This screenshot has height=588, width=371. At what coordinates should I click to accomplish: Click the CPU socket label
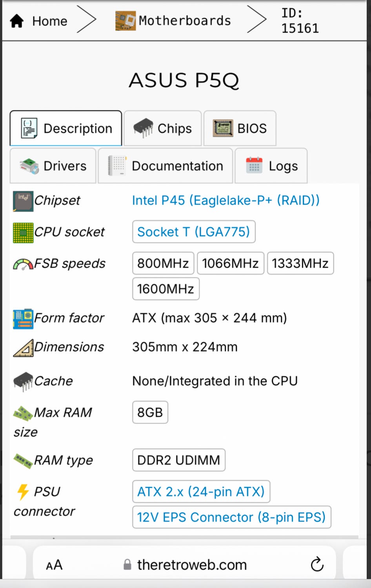70,232
